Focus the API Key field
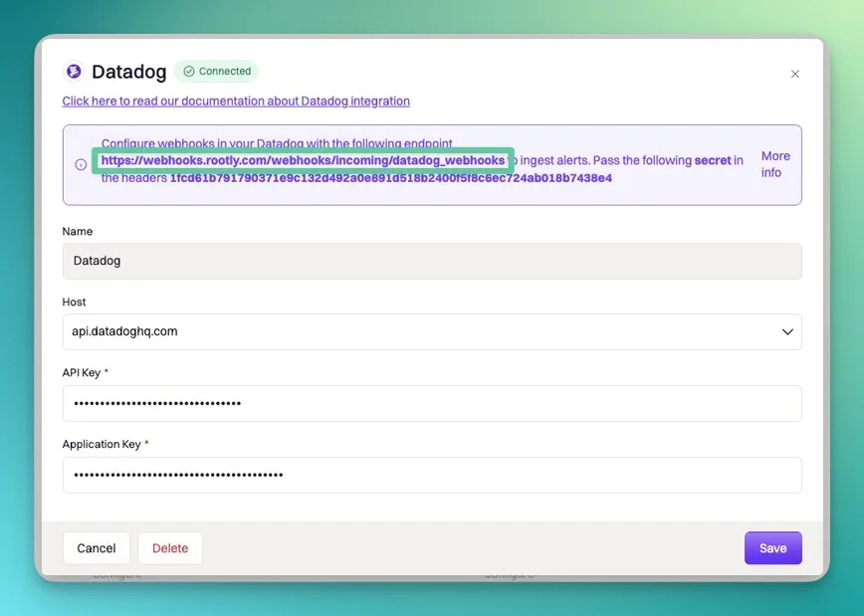 click(x=432, y=403)
